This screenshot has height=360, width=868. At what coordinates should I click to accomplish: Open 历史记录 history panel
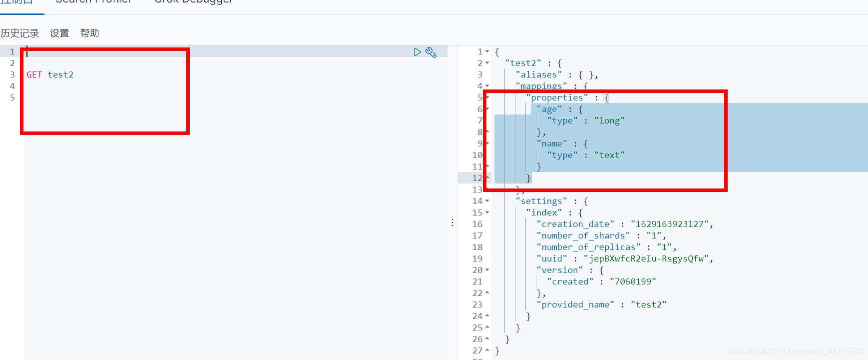pos(19,33)
